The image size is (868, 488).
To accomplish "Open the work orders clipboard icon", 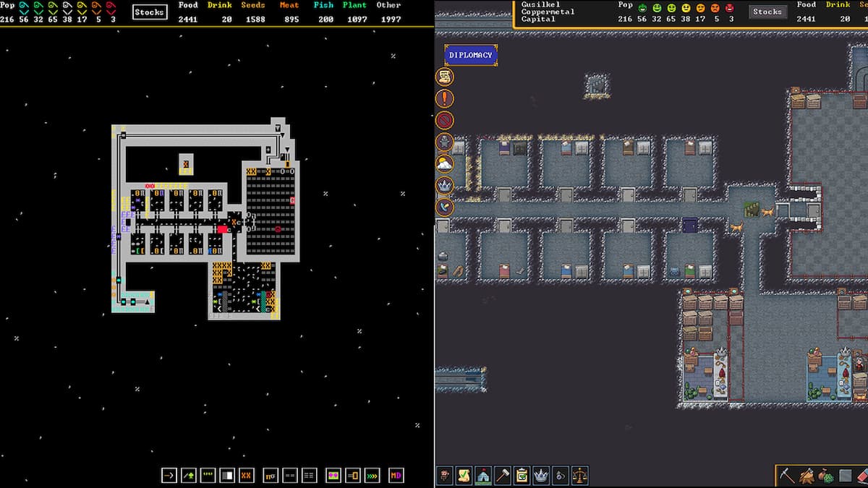I will click(522, 476).
